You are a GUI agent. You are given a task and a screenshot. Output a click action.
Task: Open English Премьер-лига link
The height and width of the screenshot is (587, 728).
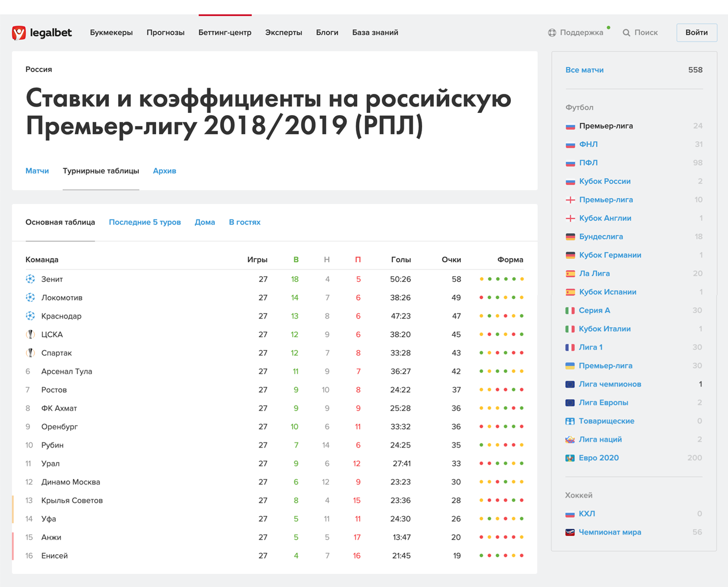(x=605, y=200)
